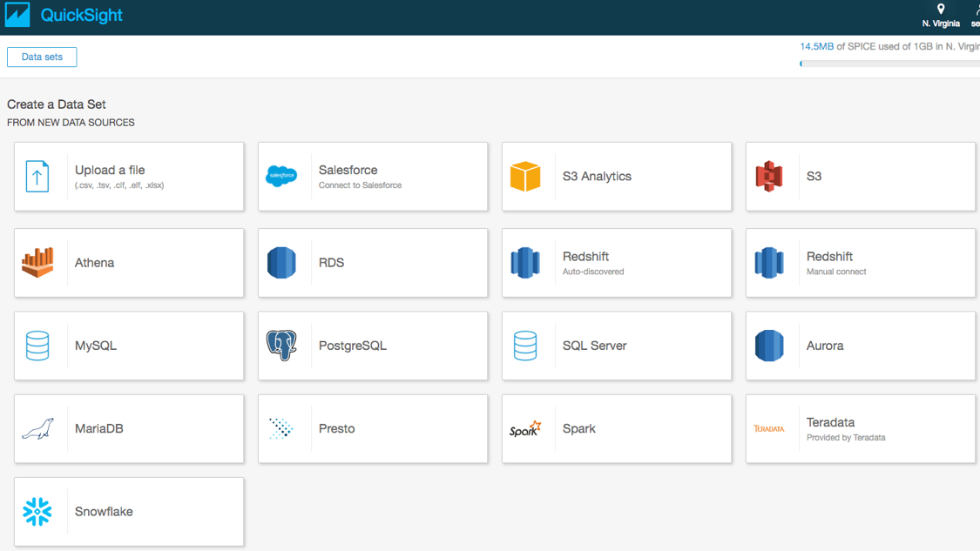Select the S3 Analytics label
The image size is (980, 551).
pos(597,176)
